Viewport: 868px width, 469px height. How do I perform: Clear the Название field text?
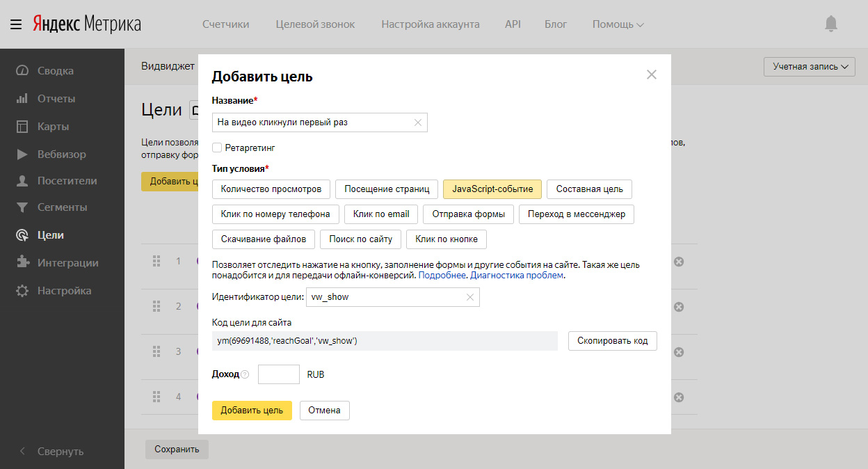418,122
